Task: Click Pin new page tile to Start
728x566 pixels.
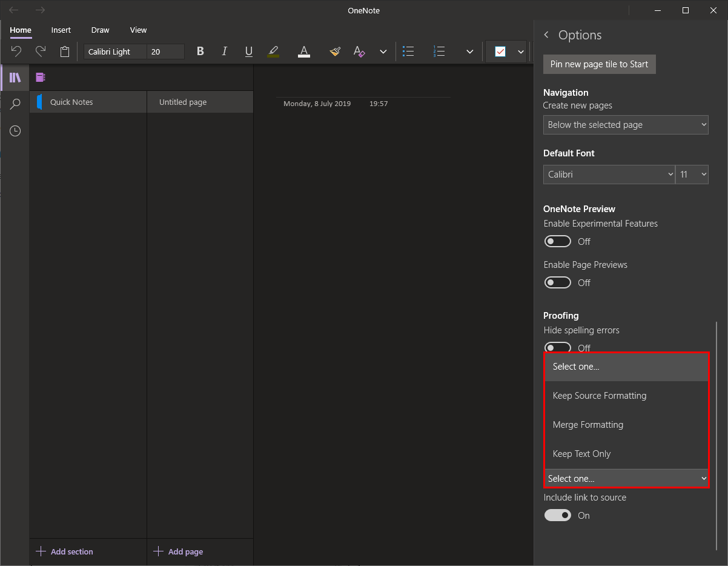Action: (x=599, y=64)
